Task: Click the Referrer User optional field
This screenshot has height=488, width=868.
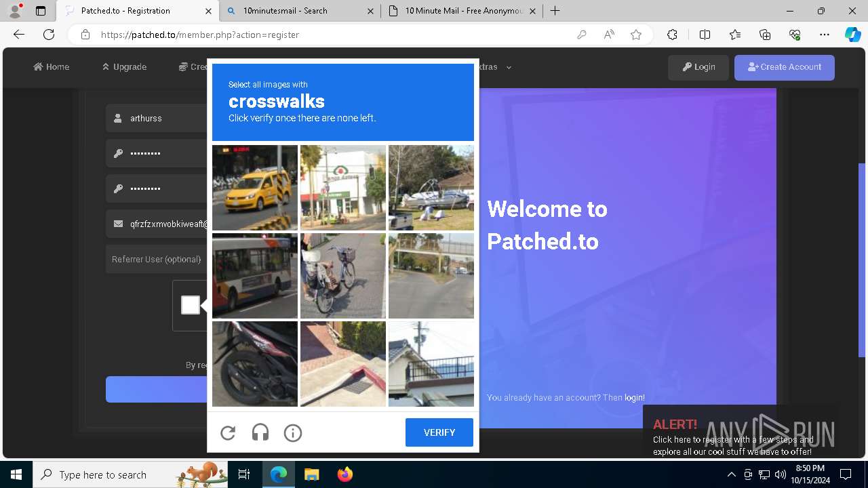Action: point(157,259)
